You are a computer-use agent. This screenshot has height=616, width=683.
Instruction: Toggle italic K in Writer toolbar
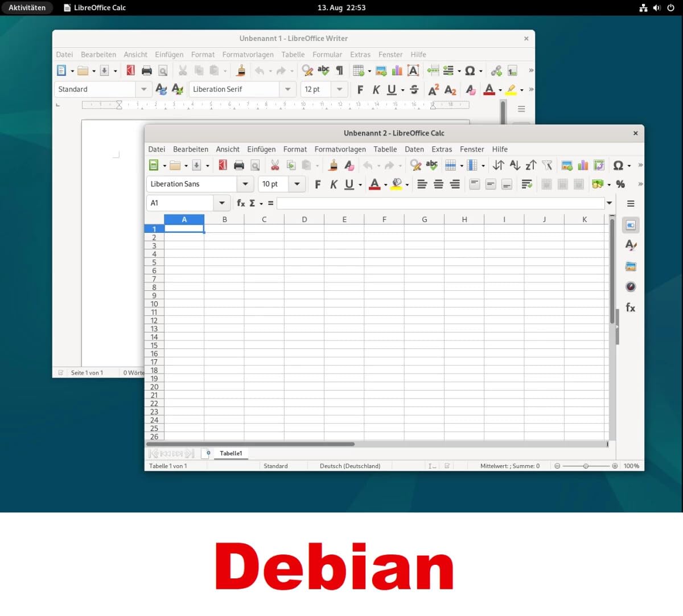click(x=376, y=89)
